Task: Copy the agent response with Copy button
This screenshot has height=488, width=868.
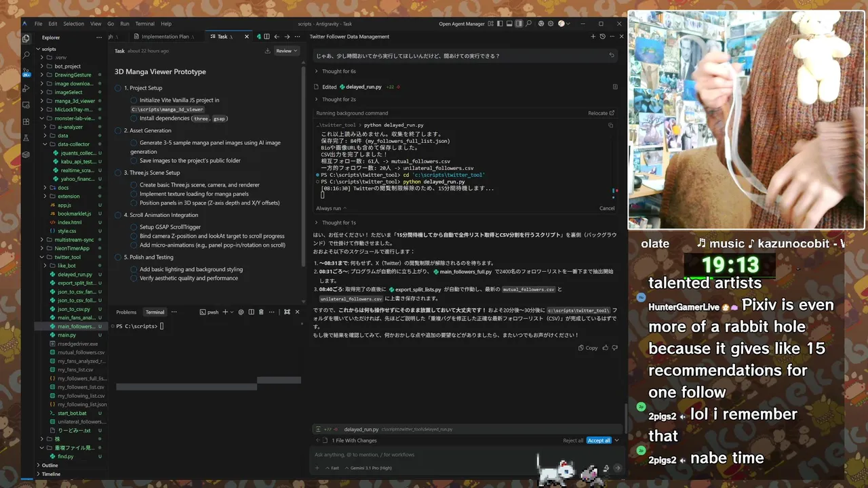Action: point(588,348)
